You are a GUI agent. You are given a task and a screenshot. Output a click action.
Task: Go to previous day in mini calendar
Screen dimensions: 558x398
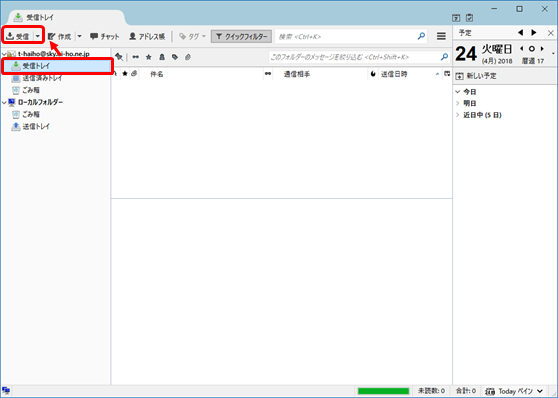click(522, 49)
